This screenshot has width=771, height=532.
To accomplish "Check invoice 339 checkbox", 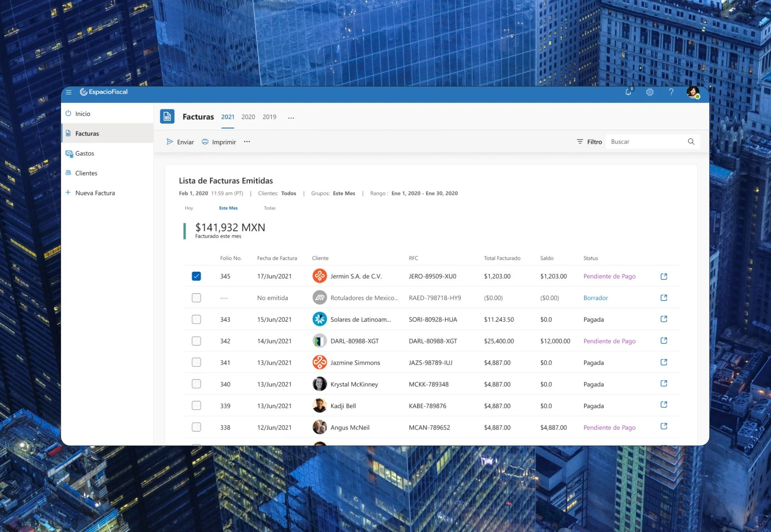I will tap(196, 406).
